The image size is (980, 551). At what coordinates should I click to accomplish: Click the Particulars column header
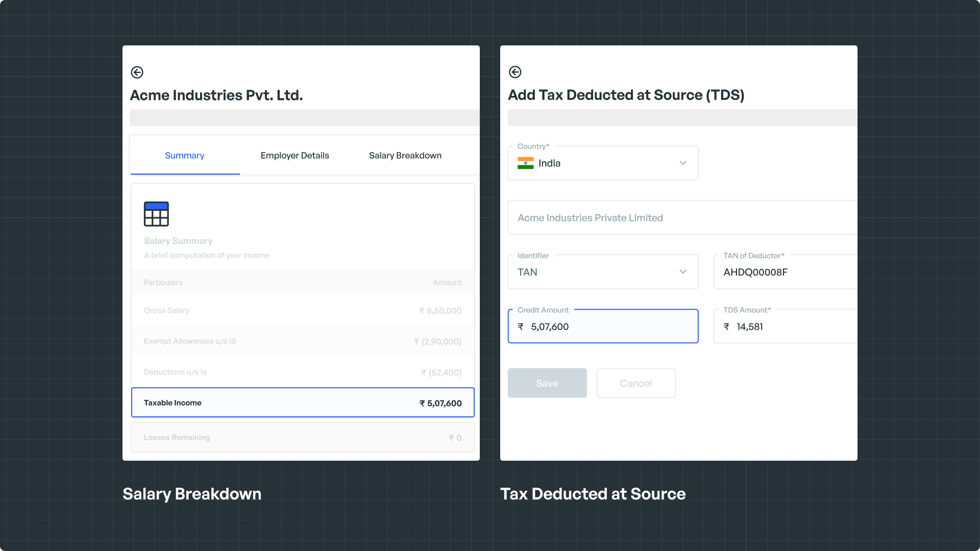point(163,283)
